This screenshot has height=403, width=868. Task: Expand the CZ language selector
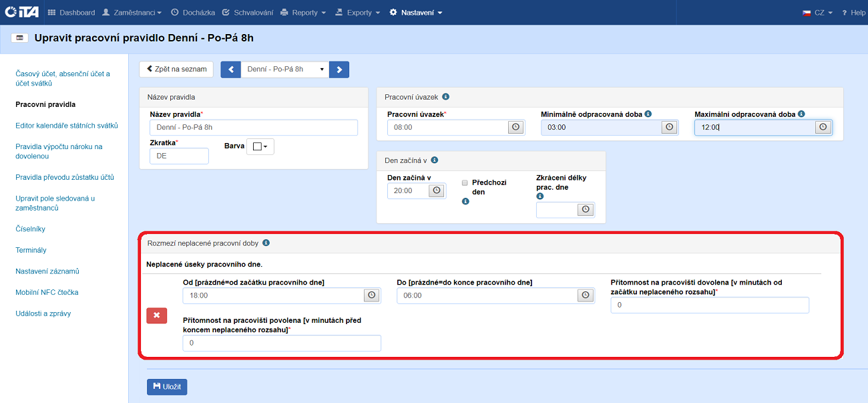(x=818, y=13)
